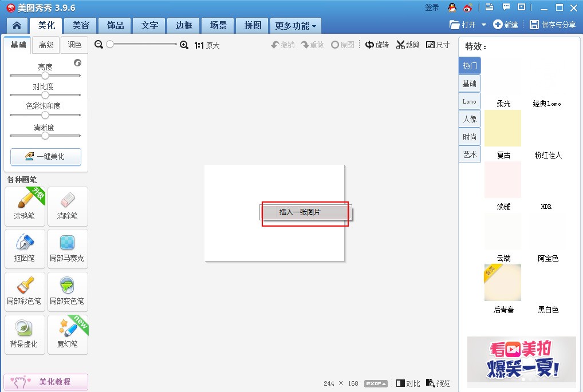Select the 背景虚化 background blur tool
The height and width of the screenshot is (392, 583).
(25, 335)
